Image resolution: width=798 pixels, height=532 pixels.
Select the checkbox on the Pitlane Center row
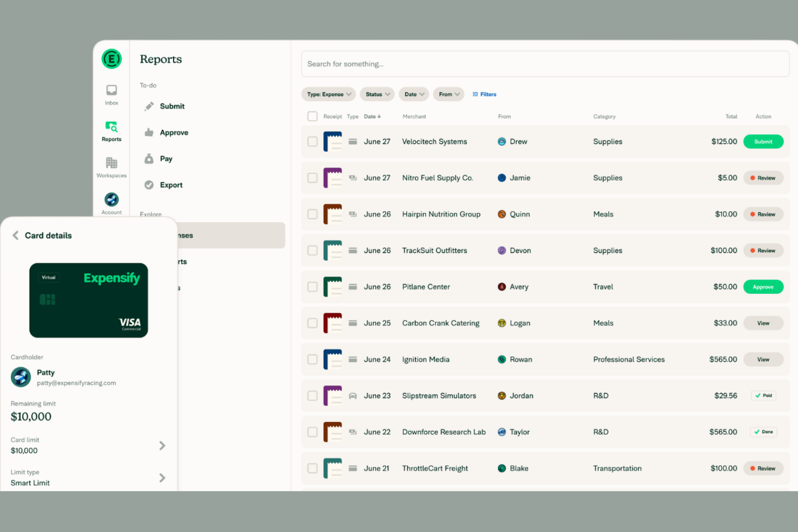[312, 286]
